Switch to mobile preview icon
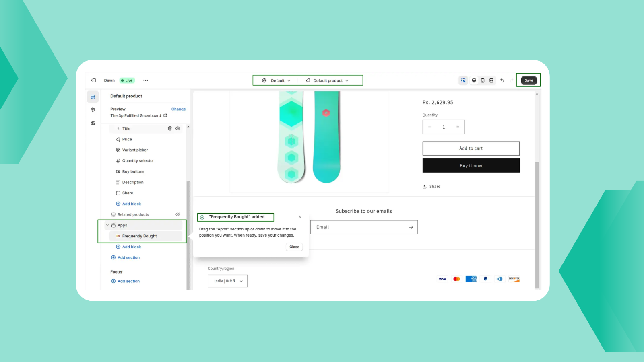644x362 pixels. (x=483, y=80)
